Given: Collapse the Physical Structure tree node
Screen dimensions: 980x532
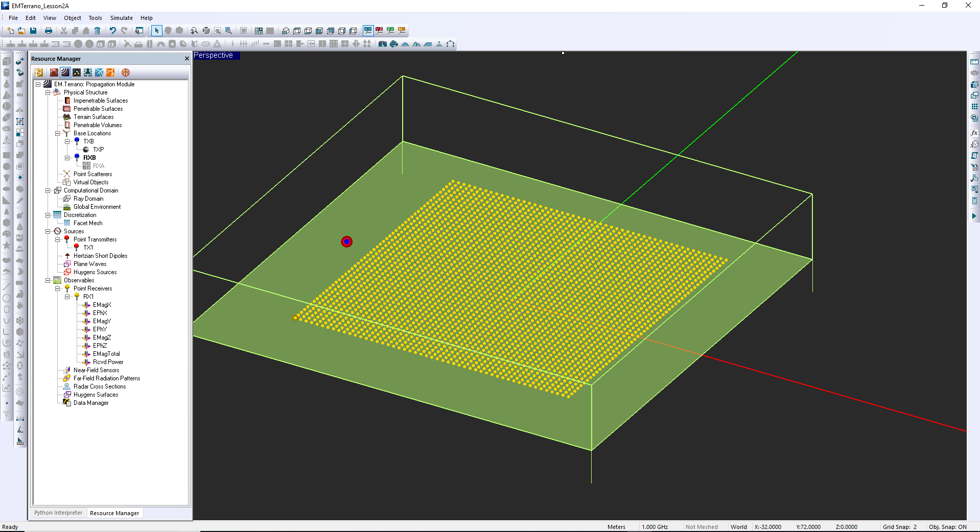Looking at the screenshot, I should click(48, 92).
